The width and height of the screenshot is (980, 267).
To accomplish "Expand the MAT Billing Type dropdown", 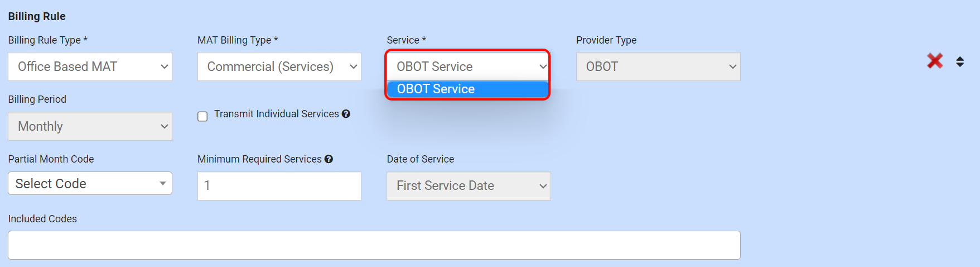I will [x=279, y=66].
